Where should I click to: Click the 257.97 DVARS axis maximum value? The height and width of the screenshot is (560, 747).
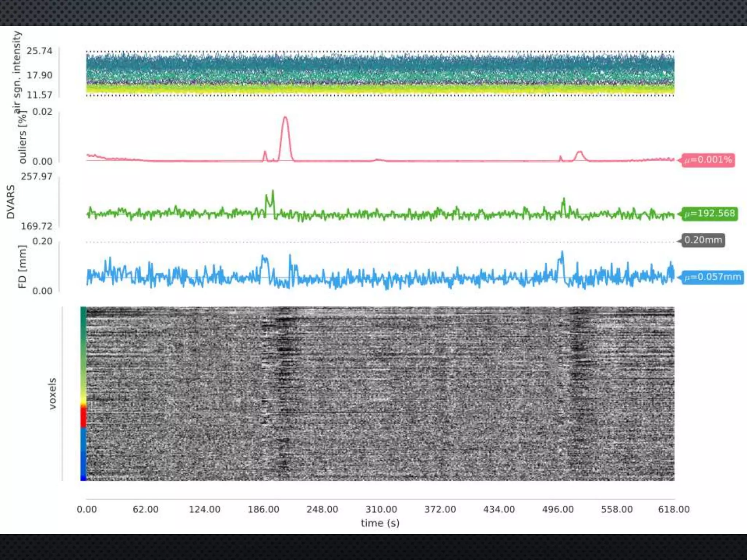click(36, 177)
